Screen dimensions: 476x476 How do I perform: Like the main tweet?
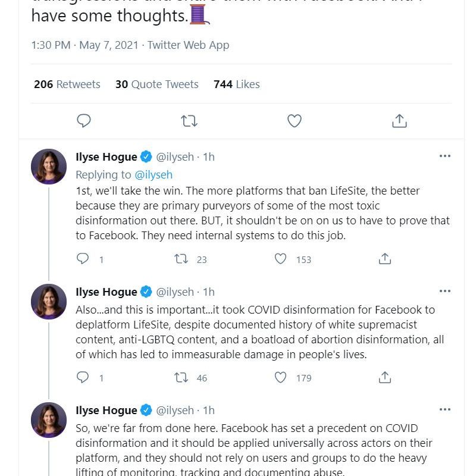pyautogui.click(x=294, y=121)
